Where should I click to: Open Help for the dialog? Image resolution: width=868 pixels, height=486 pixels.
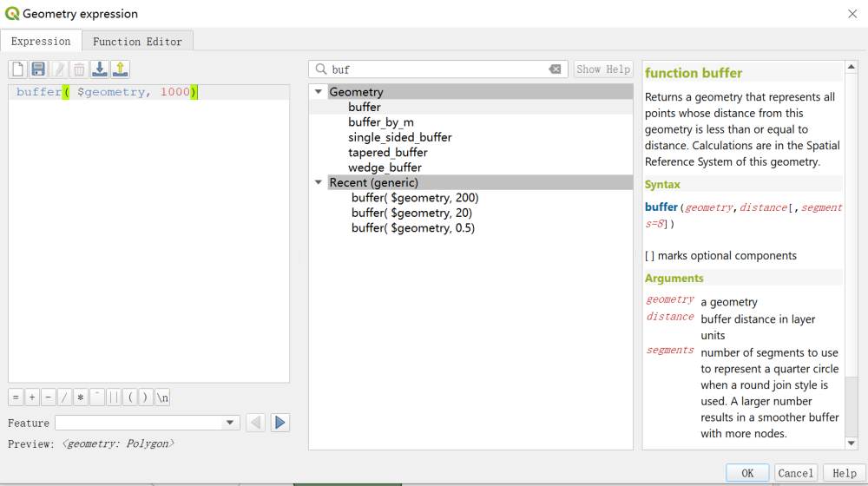845,473
